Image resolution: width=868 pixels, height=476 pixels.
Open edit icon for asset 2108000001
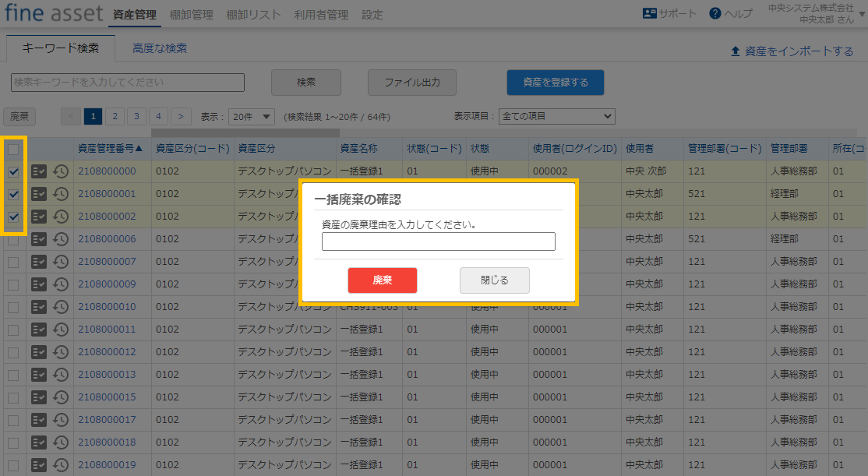coord(39,194)
